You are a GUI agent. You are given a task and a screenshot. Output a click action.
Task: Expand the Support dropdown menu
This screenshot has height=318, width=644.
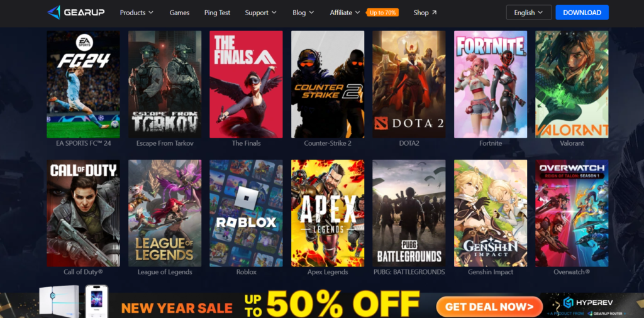(x=261, y=13)
